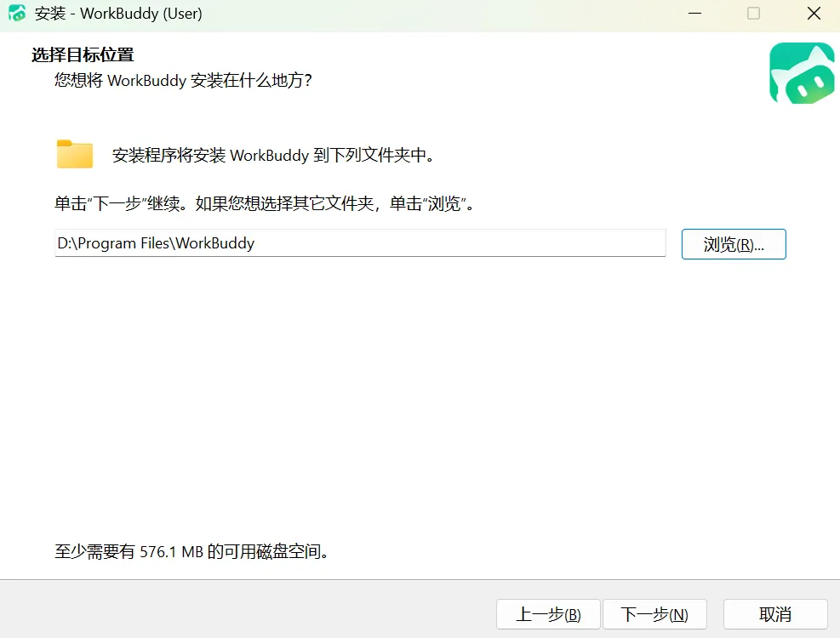Click window title 安装 - WorkBuddy (User)
The width and height of the screenshot is (840, 638).
coord(118,14)
